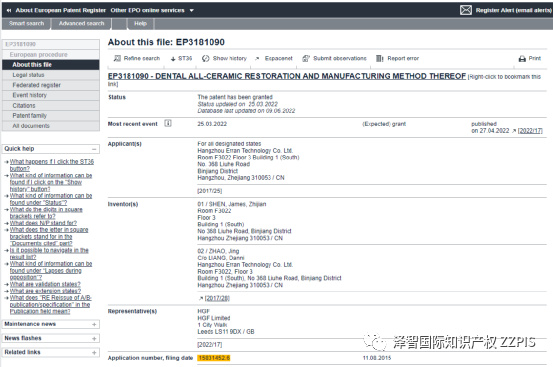Viewport: 553px width, 367px height.
Task: Switch to the Advanced search tab
Action: coord(81,23)
